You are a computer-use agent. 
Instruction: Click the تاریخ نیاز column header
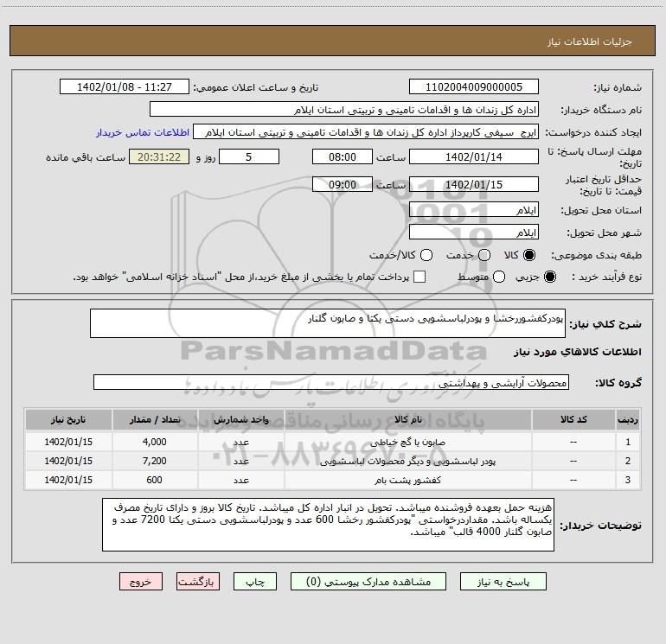pyautogui.click(x=68, y=419)
